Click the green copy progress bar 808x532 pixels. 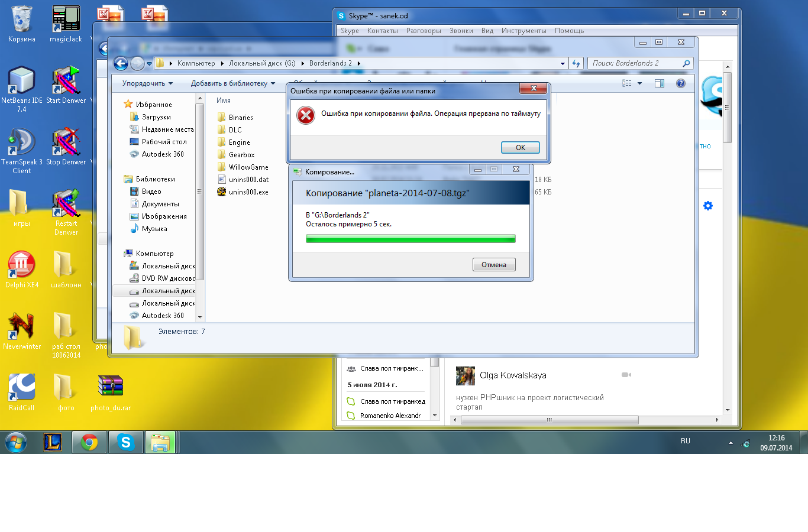point(411,239)
